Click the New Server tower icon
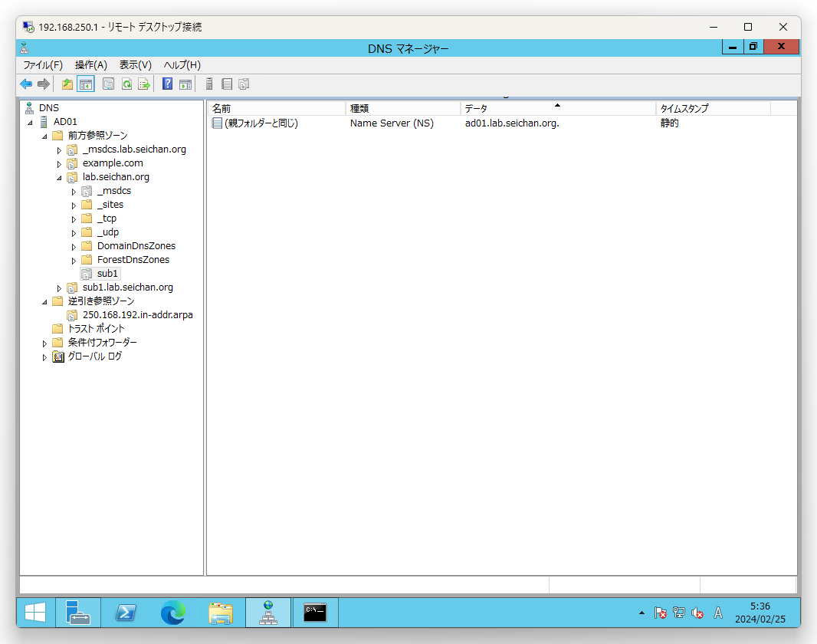 [x=209, y=84]
